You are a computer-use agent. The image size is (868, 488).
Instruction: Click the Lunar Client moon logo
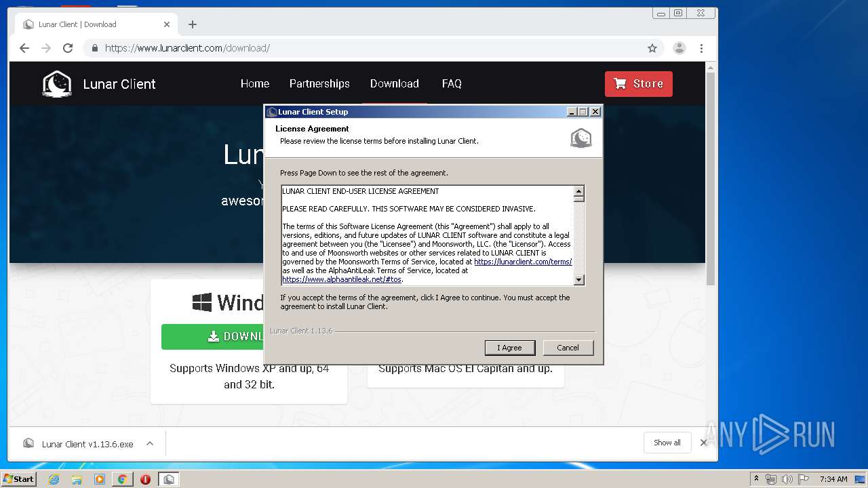tap(57, 84)
